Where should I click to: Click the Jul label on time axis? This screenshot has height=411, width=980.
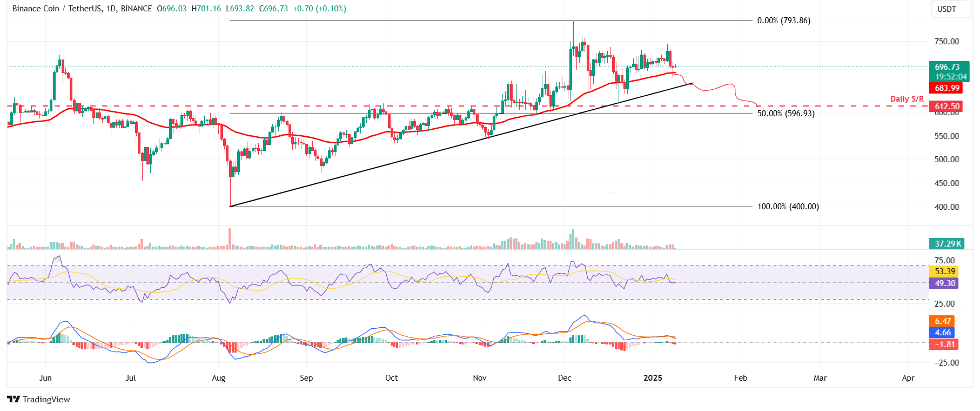[130, 378]
